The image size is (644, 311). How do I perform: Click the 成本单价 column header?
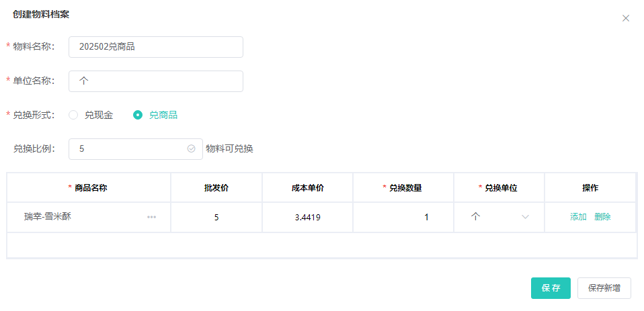[x=307, y=188]
